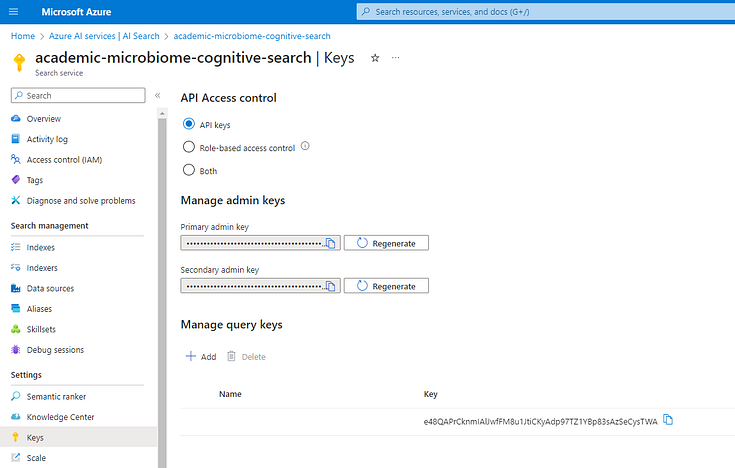The width and height of the screenshot is (735, 468).
Task: Select the query key value text
Action: tap(540, 422)
